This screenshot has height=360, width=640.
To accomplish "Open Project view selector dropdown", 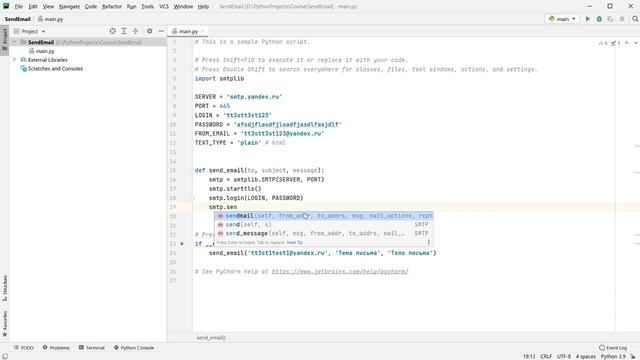I will coord(29,31).
